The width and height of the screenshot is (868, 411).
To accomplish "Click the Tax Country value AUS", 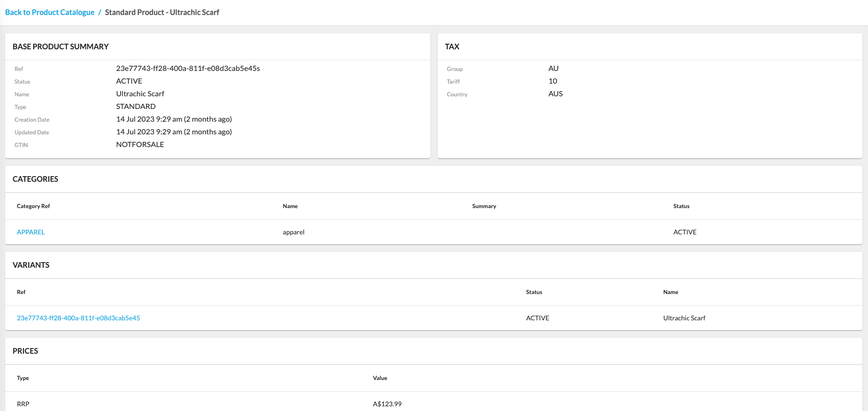I will point(555,94).
